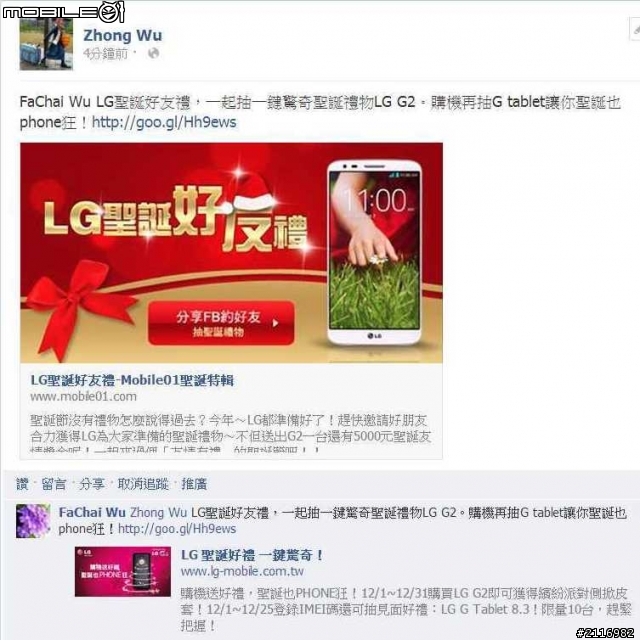Viewport: 640px width, 641px height.
Task: Open FaChai Wu commenter name link
Action: tap(92, 512)
